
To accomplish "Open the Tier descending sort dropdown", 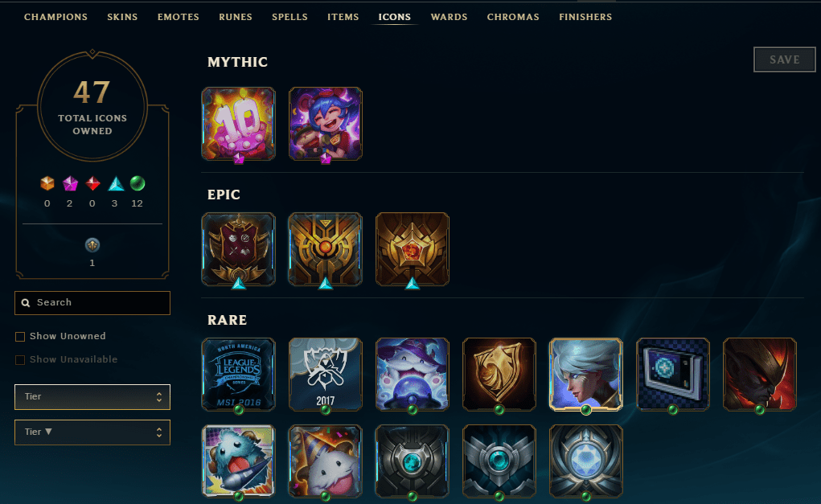I will click(92, 432).
